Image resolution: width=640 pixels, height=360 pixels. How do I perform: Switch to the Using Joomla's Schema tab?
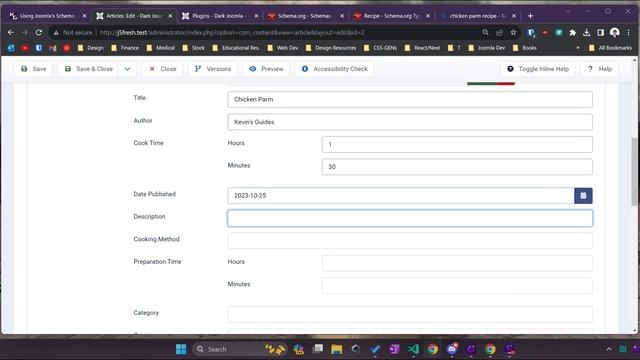pyautogui.click(x=47, y=16)
